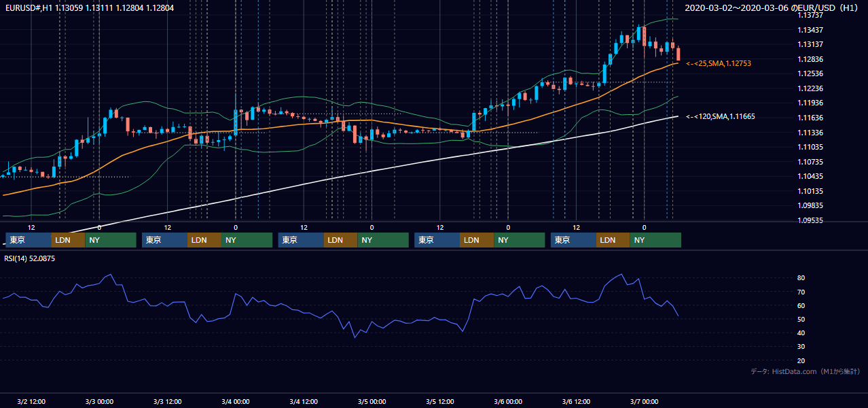Click the 3/5 12:00 time label
868x408 pixels.
click(x=440, y=402)
